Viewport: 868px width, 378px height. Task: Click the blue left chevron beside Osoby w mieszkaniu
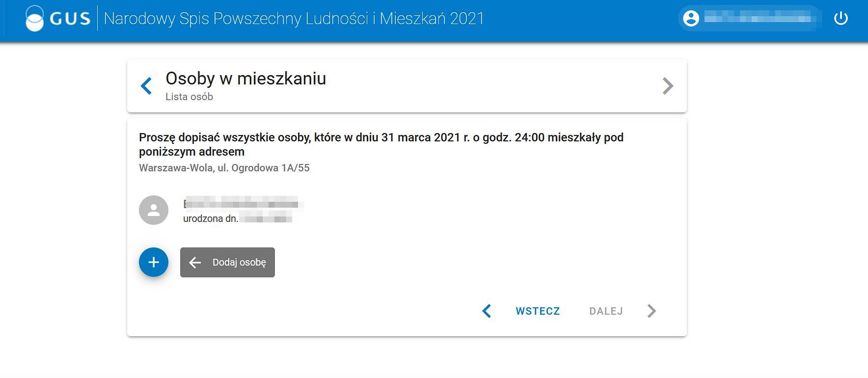[x=146, y=86]
